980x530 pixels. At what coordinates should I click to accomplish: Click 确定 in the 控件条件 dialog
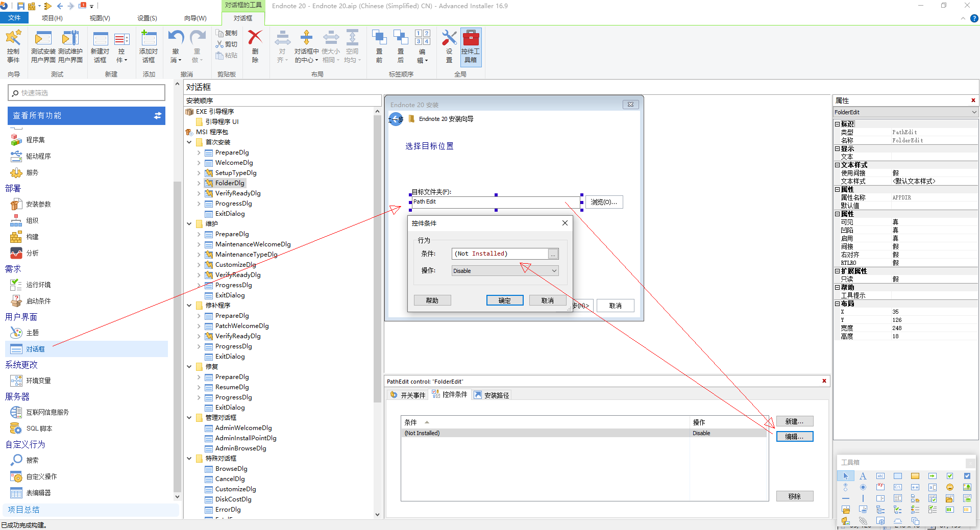(505, 300)
